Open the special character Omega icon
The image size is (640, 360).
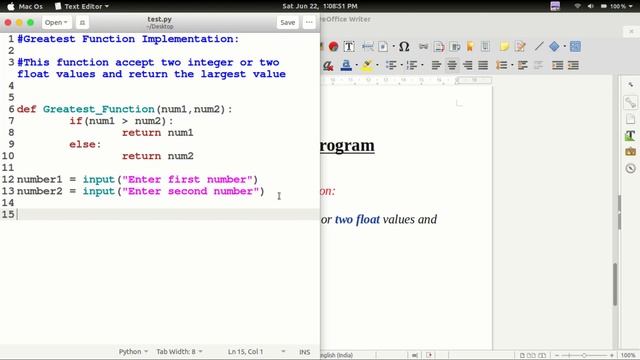(x=404, y=47)
